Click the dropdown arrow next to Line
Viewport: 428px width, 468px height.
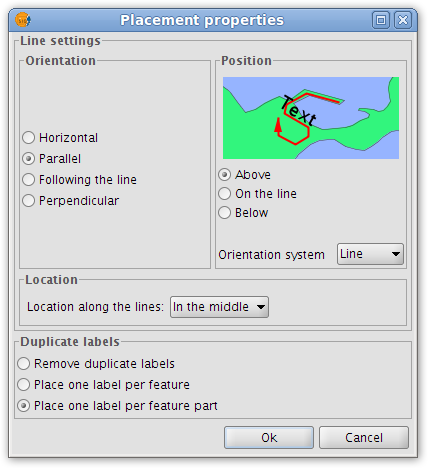pyautogui.click(x=396, y=254)
